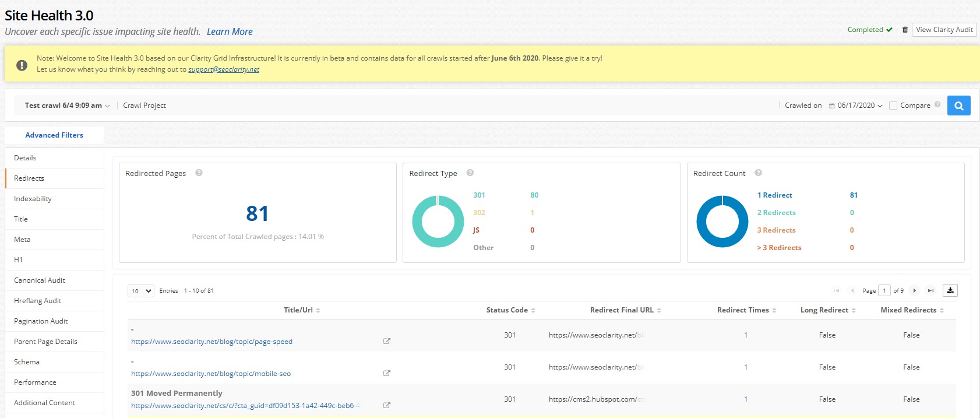The image size is (980, 418).
Task: Open Schema section in sidebar
Action: coord(54,362)
